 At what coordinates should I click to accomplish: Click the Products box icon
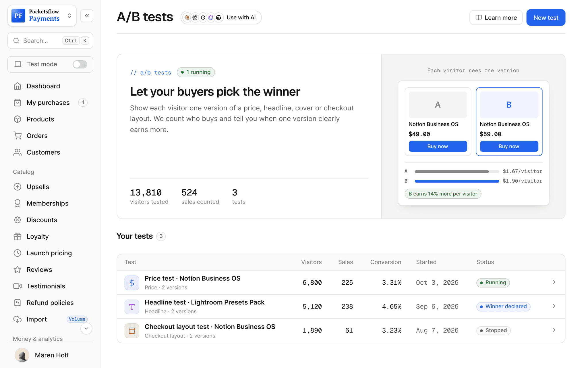coord(18,119)
